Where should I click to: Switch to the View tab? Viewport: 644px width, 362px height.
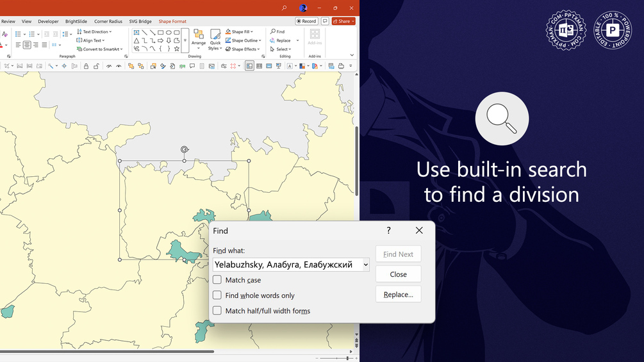pyautogui.click(x=26, y=21)
